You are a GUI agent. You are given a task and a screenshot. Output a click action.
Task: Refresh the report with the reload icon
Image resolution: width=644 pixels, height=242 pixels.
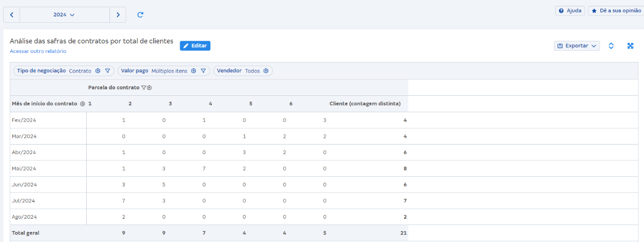tap(140, 15)
